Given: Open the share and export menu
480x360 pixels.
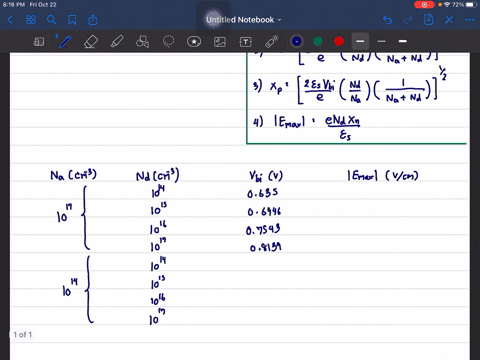Looking at the screenshot, I should pyautogui.click(x=93, y=20).
